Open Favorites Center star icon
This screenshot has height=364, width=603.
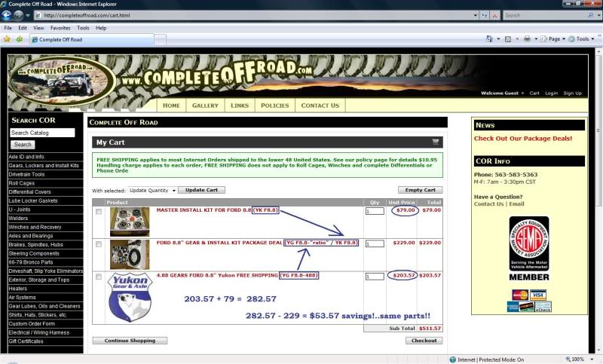pyautogui.click(x=7, y=39)
